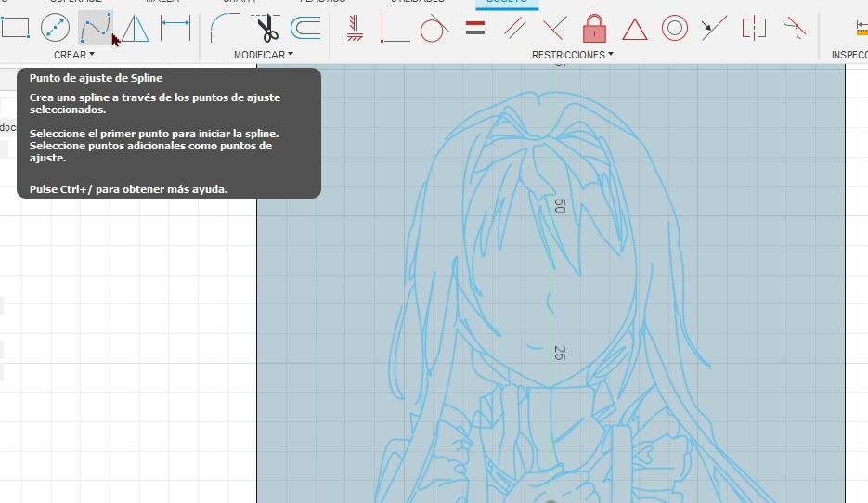Apply the Equal constraint
Image resolution: width=868 pixels, height=503 pixels.
click(x=475, y=28)
